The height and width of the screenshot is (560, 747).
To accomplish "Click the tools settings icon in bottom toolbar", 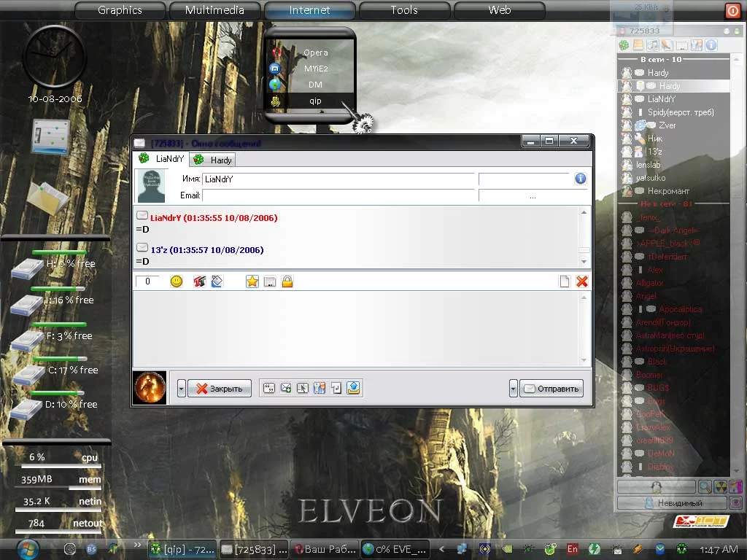I will click(320, 388).
